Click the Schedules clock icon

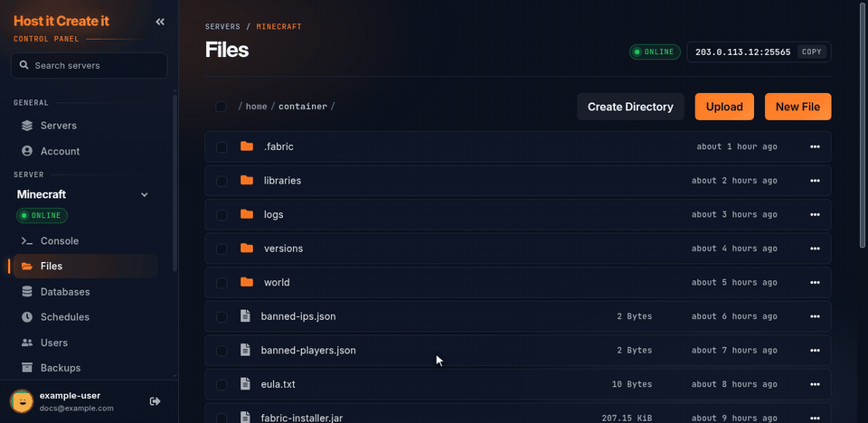26,317
